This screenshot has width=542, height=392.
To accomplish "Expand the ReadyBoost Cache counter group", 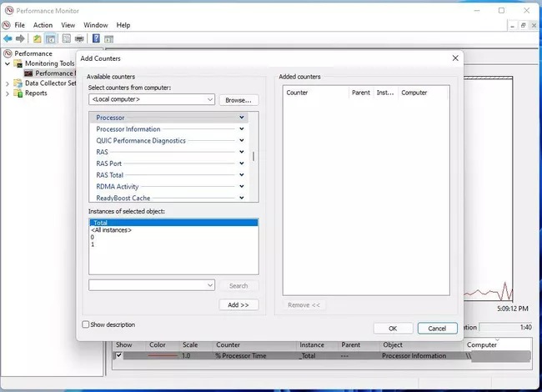I will coord(242,198).
